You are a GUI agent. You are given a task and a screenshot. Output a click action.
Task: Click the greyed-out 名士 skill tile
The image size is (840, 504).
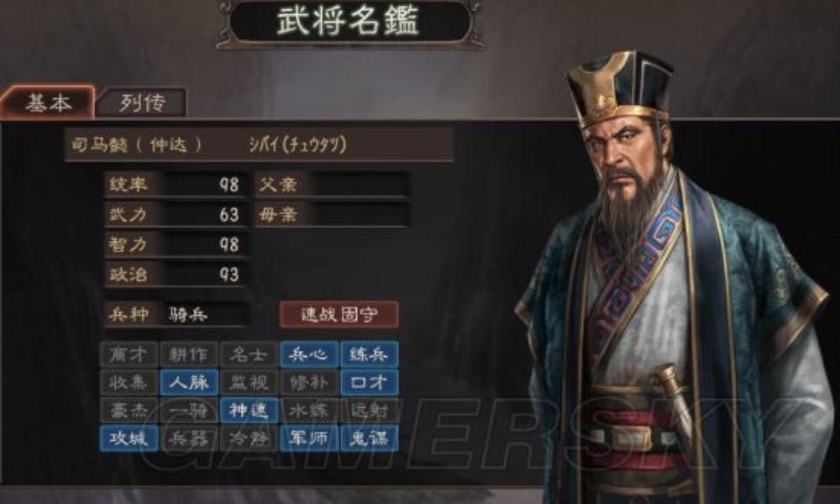coord(249,354)
